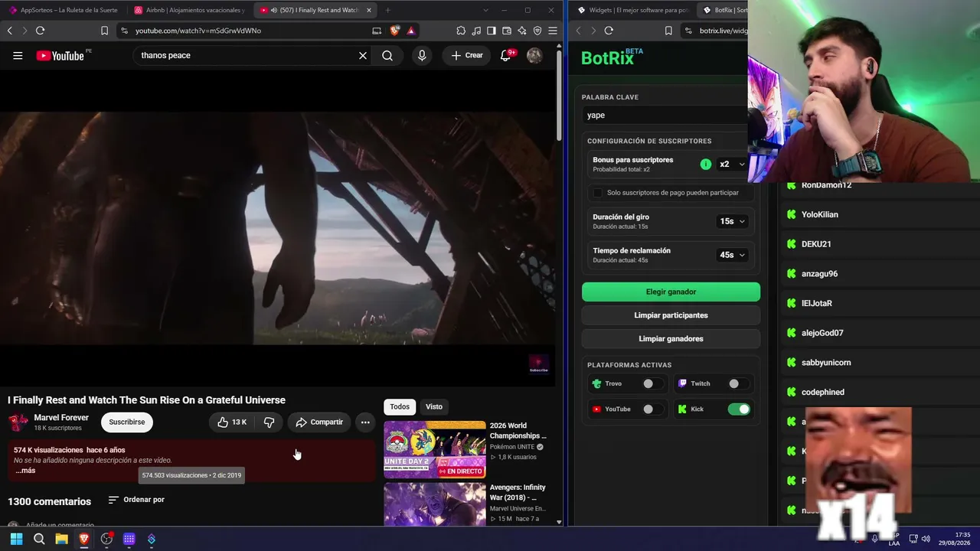Click 'Limpiar participantes' button
The image size is (980, 551).
click(671, 315)
